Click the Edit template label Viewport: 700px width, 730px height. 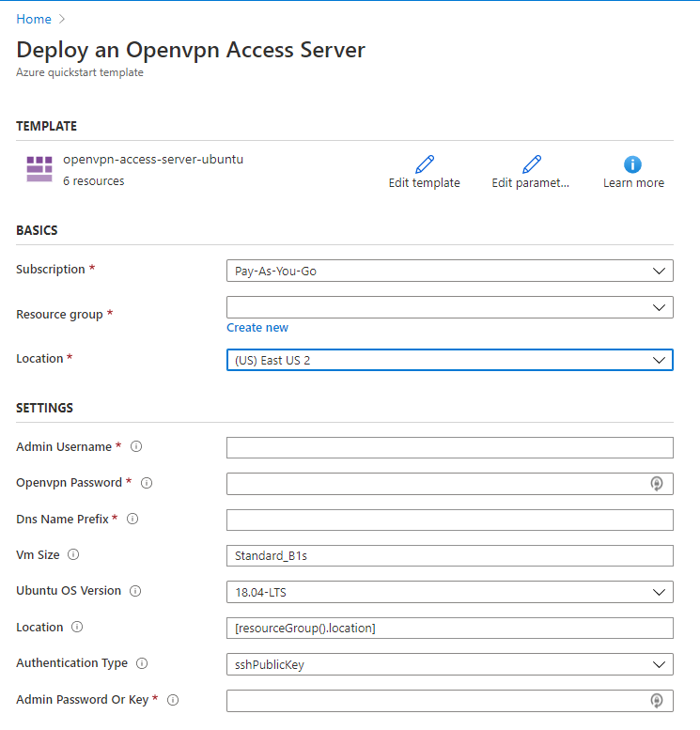pos(425,183)
